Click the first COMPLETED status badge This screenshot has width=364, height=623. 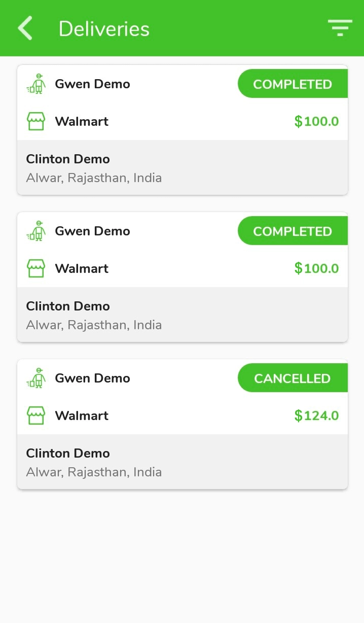tap(293, 83)
